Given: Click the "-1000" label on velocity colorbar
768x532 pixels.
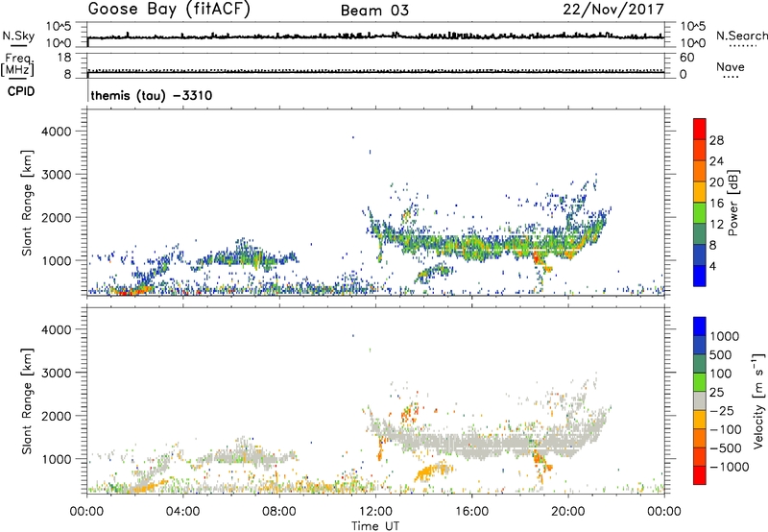Looking at the screenshot, I should (x=730, y=467).
